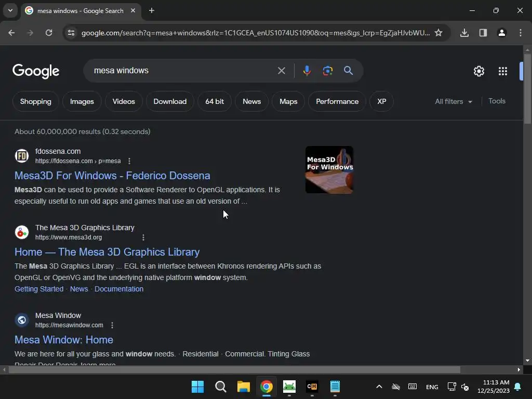The height and width of the screenshot is (399, 532).
Task: Click the Mesa Window globe favicon
Action: (x=22, y=320)
